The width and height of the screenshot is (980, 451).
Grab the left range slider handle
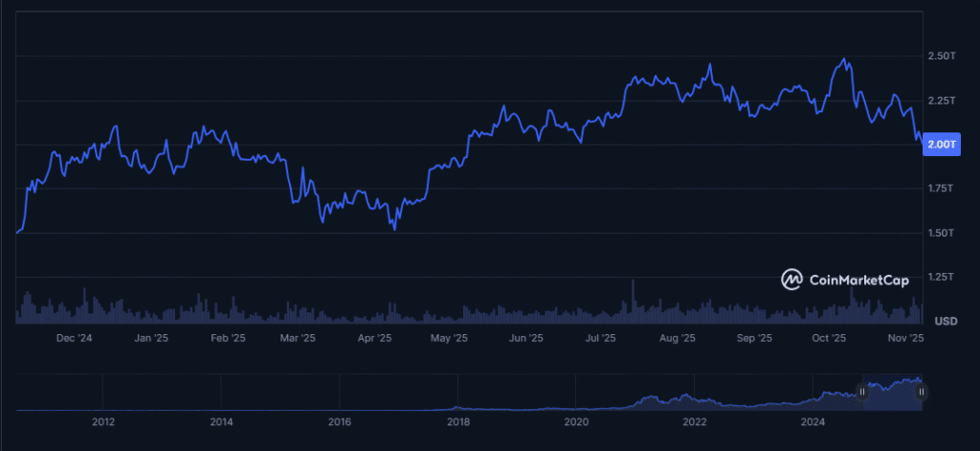[862, 393]
